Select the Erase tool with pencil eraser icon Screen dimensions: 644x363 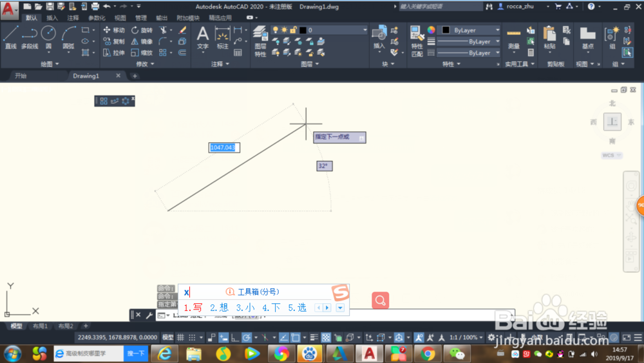pyautogui.click(x=182, y=30)
